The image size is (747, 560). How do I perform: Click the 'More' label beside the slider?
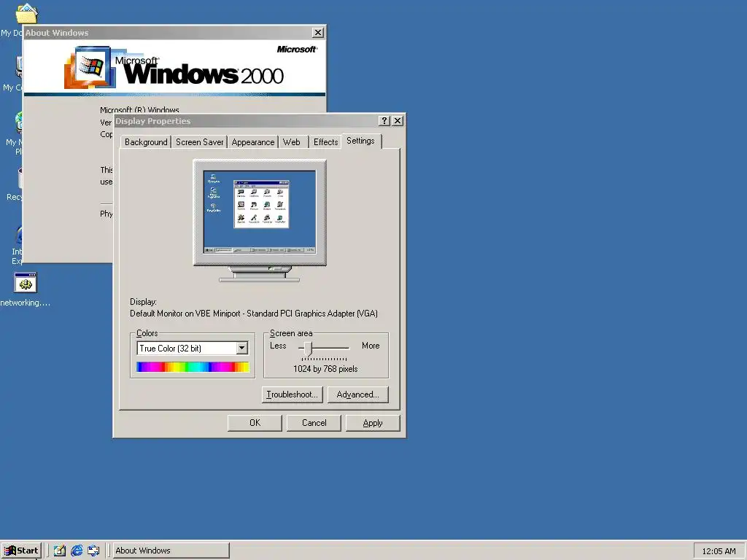click(x=371, y=346)
